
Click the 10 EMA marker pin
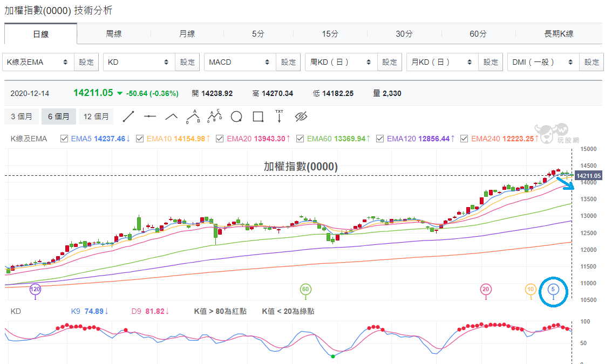click(531, 290)
